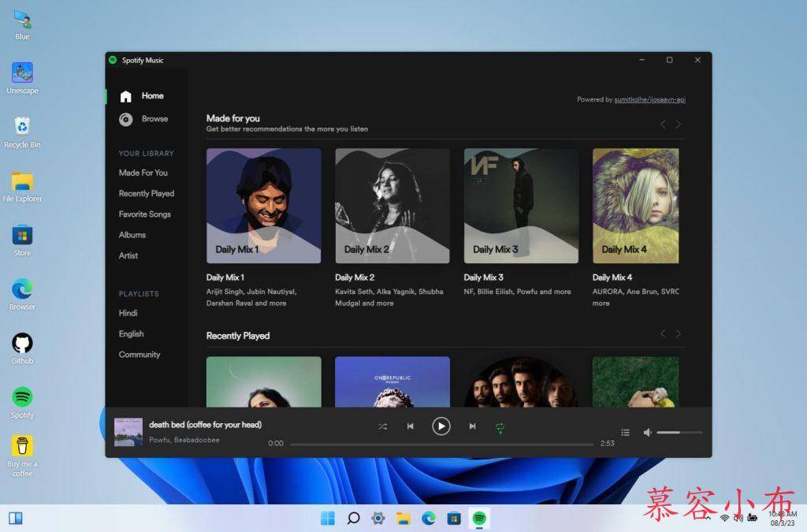
Task: Open Edge browser in taskbar
Action: pos(428,518)
